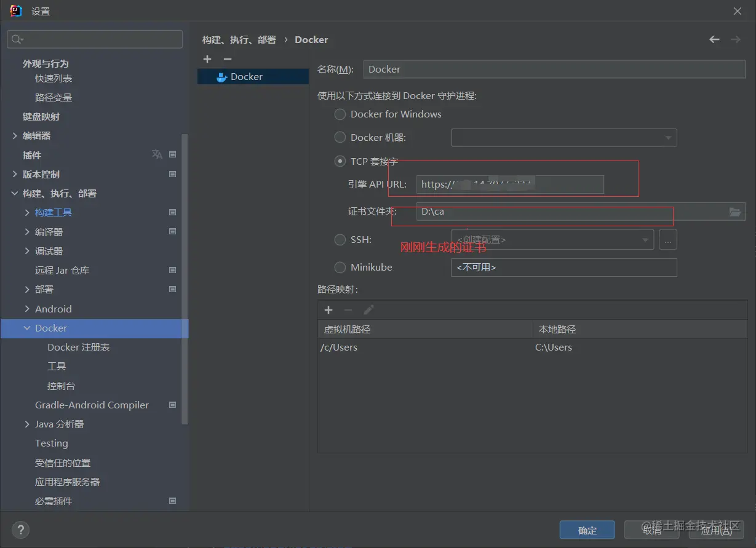Select the Docker whale entry in list
The width and height of the screenshot is (756, 548).
(x=253, y=77)
